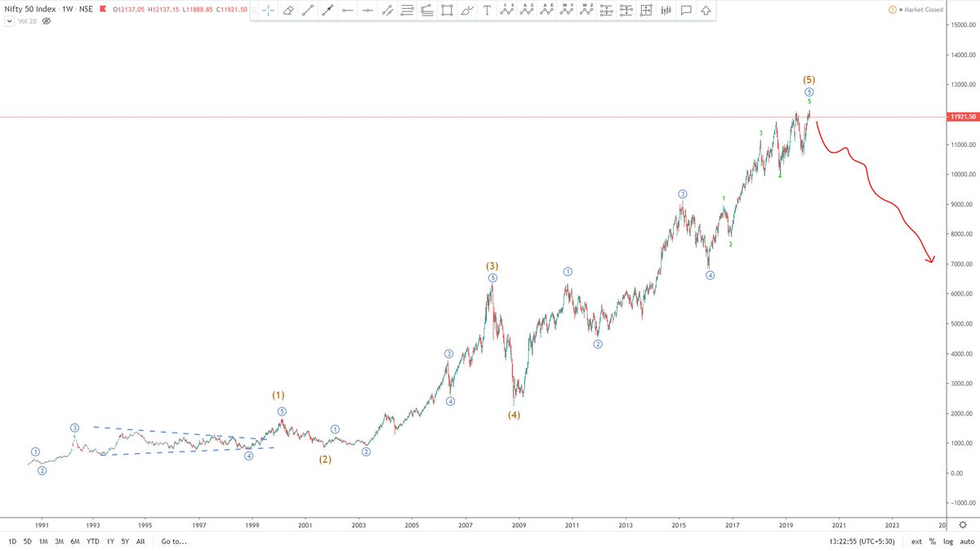The width and height of the screenshot is (980, 551).
Task: Set range to YTD
Action: coord(93,541)
